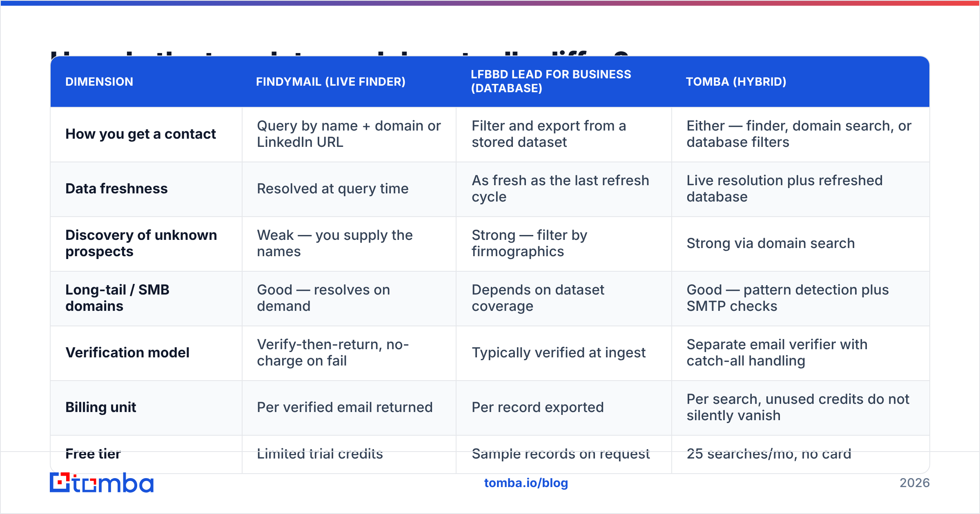Image resolution: width=980 pixels, height=514 pixels.
Task: Select 'Discovery of unknown prospects' row label
Action: tap(141, 243)
